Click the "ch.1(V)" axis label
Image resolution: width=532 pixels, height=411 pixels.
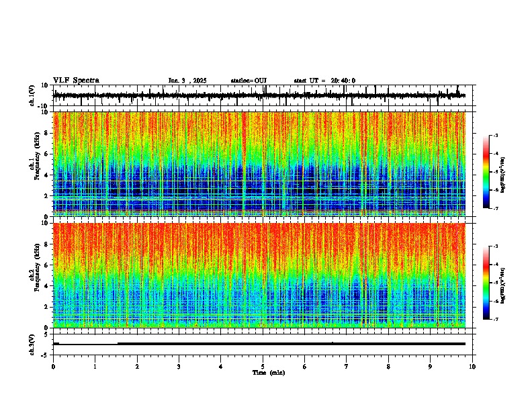(32, 95)
